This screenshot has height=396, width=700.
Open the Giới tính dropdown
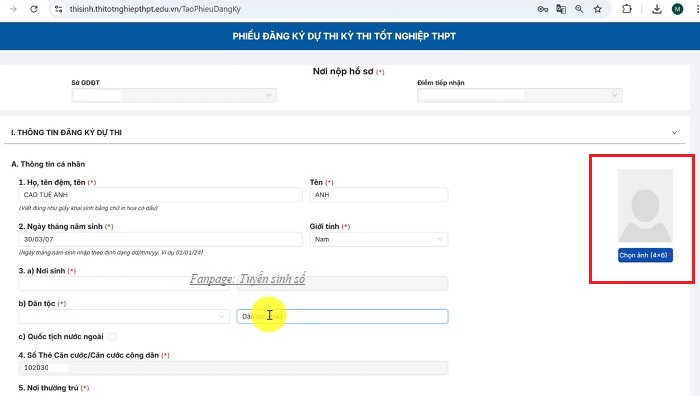[x=379, y=239]
